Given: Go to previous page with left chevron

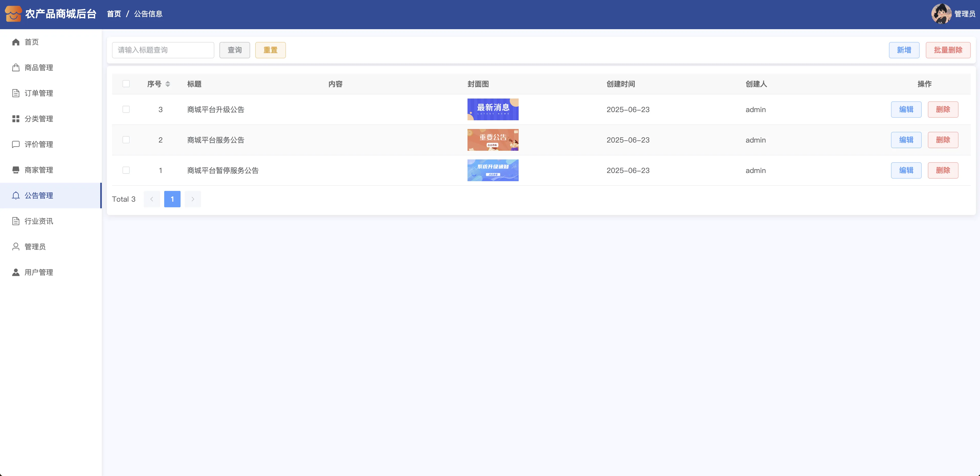Looking at the screenshot, I should click(152, 199).
